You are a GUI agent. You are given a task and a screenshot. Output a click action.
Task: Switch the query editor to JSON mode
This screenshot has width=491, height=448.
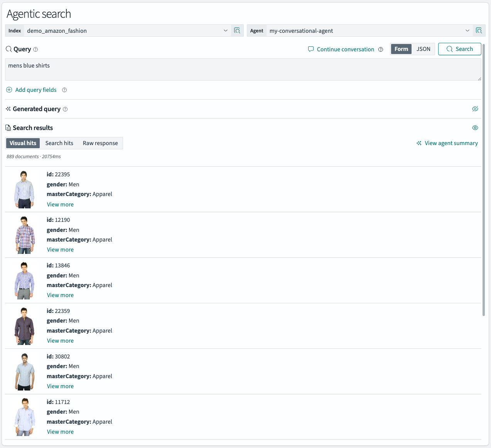tap(423, 49)
